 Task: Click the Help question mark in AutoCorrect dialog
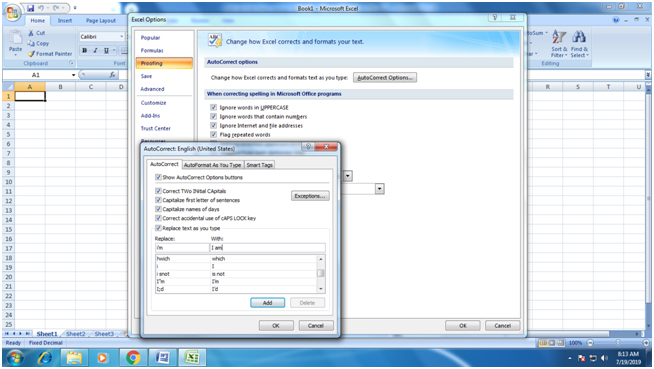pyautogui.click(x=308, y=147)
